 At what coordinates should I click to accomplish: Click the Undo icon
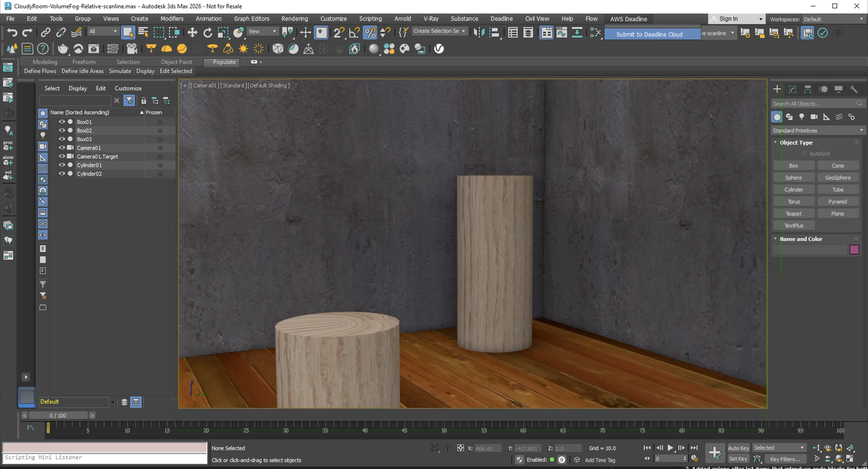[x=12, y=32]
